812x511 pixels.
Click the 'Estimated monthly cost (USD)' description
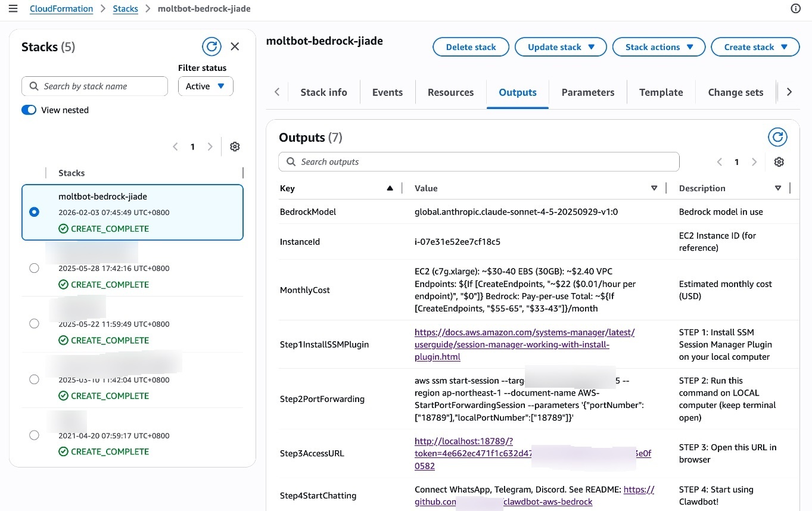[726, 290]
